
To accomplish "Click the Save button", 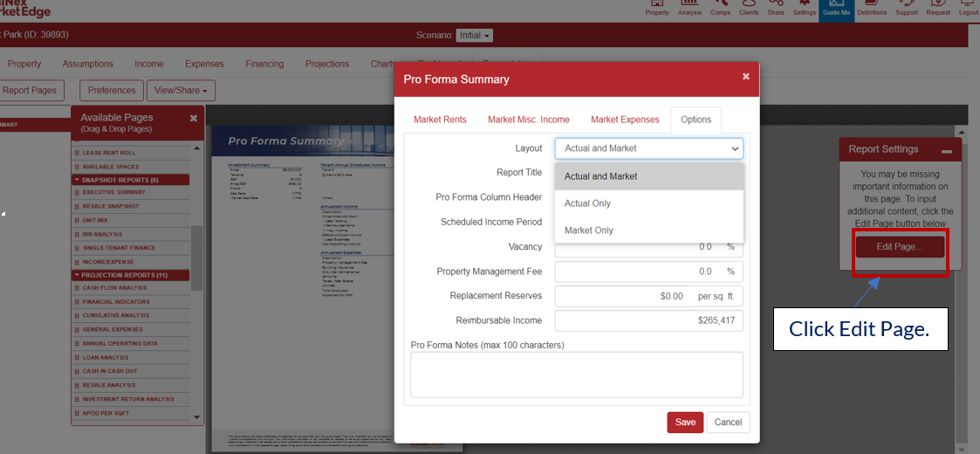I will [x=685, y=422].
